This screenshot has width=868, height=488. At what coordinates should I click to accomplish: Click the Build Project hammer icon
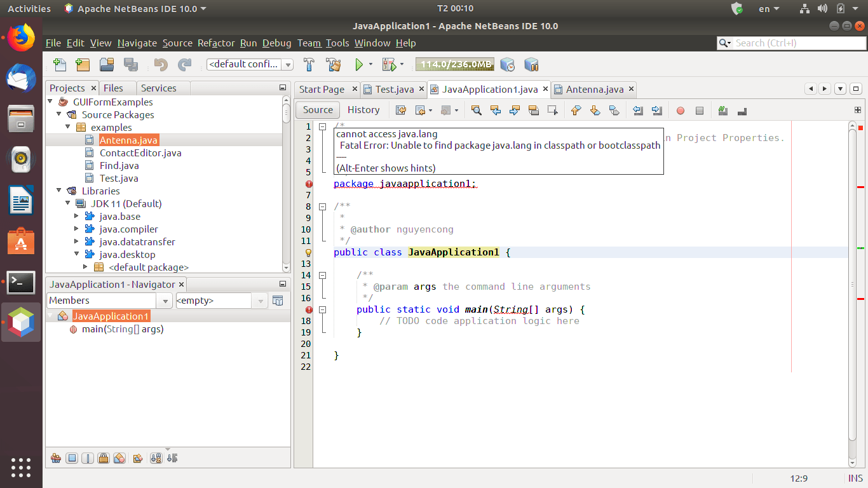[x=309, y=64]
